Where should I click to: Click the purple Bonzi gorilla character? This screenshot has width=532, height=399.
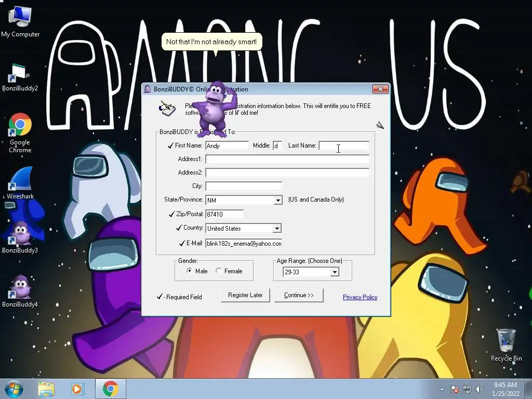tap(215, 109)
